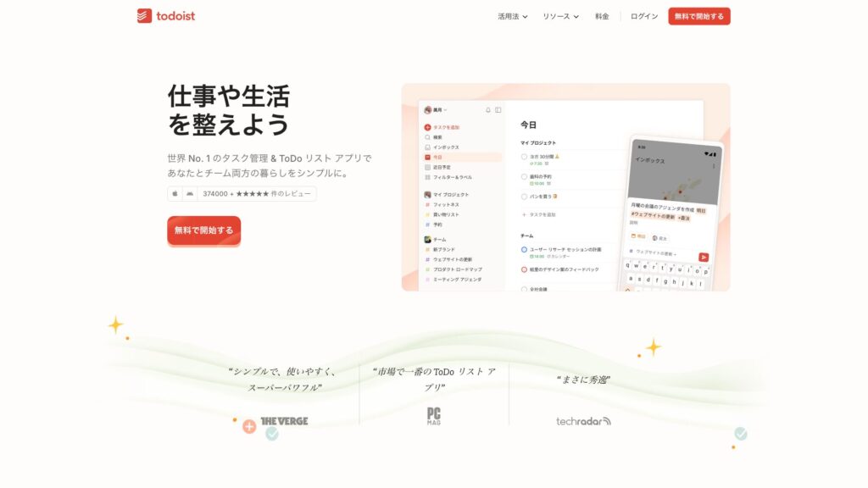This screenshot has width=868, height=488.
Task: Complete the ユーザー リサーチ セッションの計画 task
Action: 524,250
